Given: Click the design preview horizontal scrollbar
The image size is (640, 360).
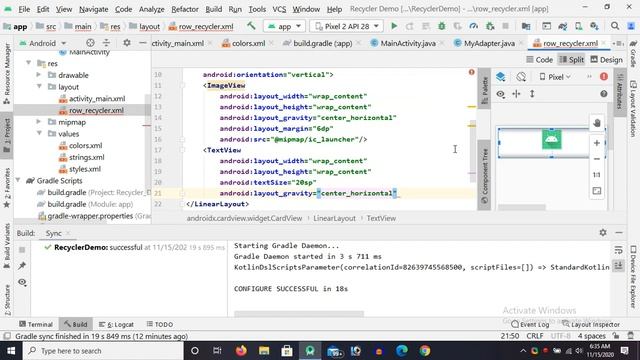Looking at the screenshot, I should pos(522,207).
